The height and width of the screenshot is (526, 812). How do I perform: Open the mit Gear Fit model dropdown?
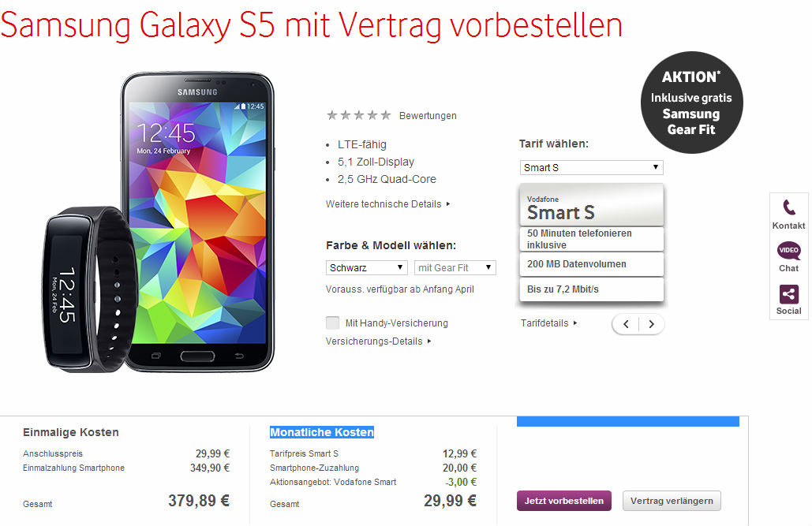(x=455, y=267)
